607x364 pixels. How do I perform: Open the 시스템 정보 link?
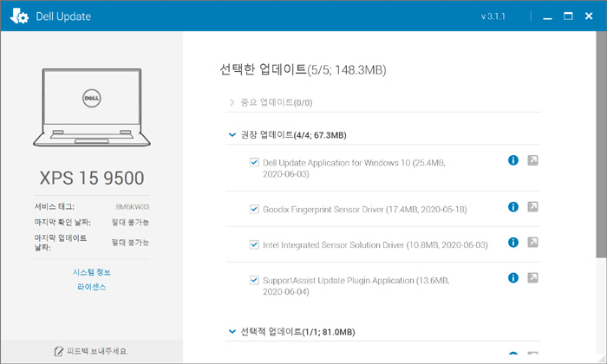(92, 272)
